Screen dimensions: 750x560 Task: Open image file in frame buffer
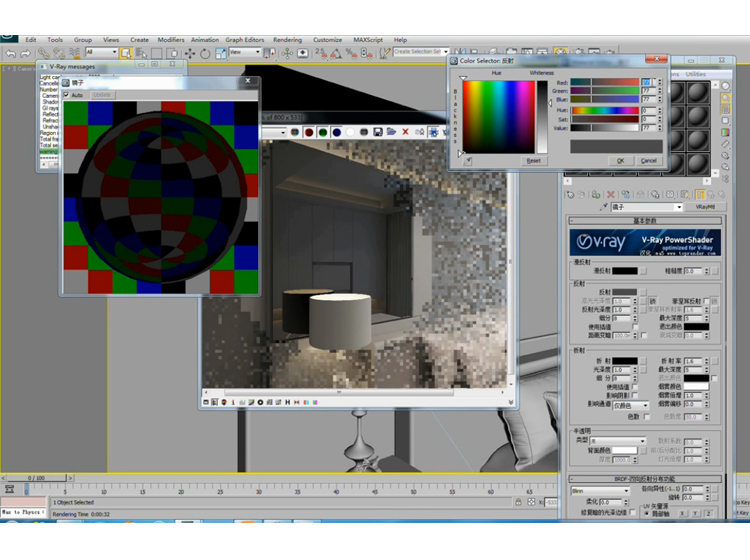391,132
